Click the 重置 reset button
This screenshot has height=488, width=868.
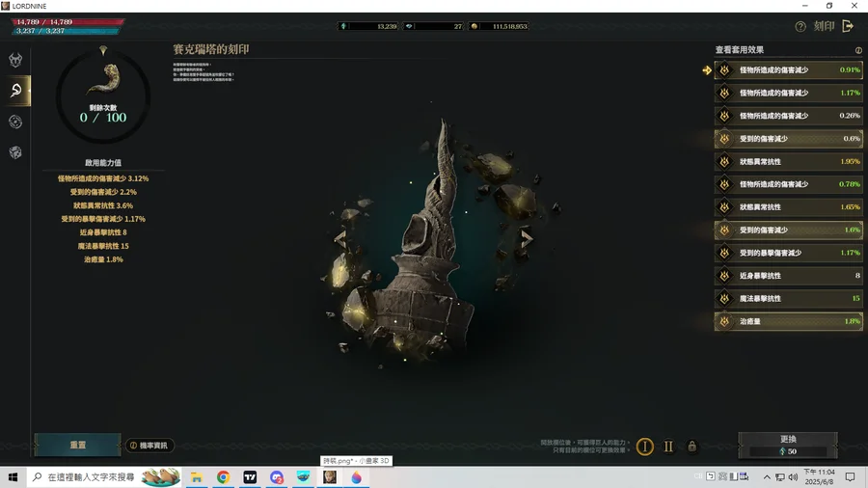[x=77, y=445]
